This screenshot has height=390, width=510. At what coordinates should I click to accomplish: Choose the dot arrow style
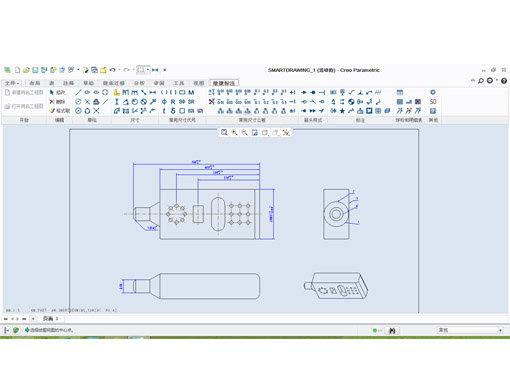coord(313,92)
